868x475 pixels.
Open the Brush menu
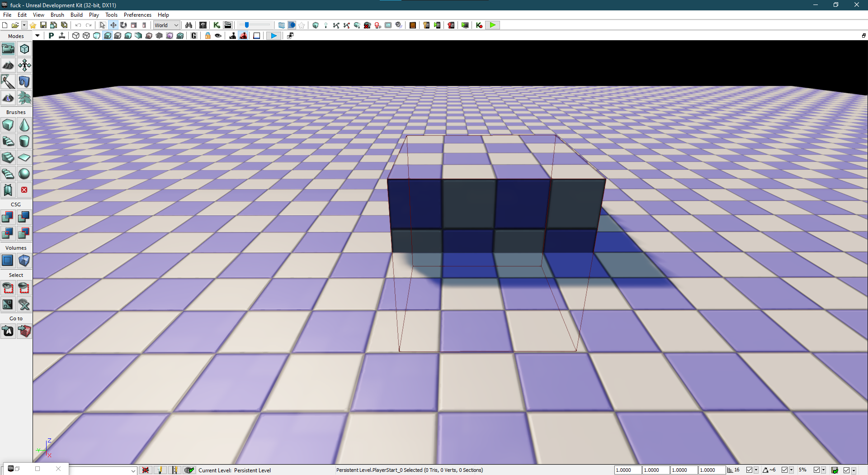point(57,15)
